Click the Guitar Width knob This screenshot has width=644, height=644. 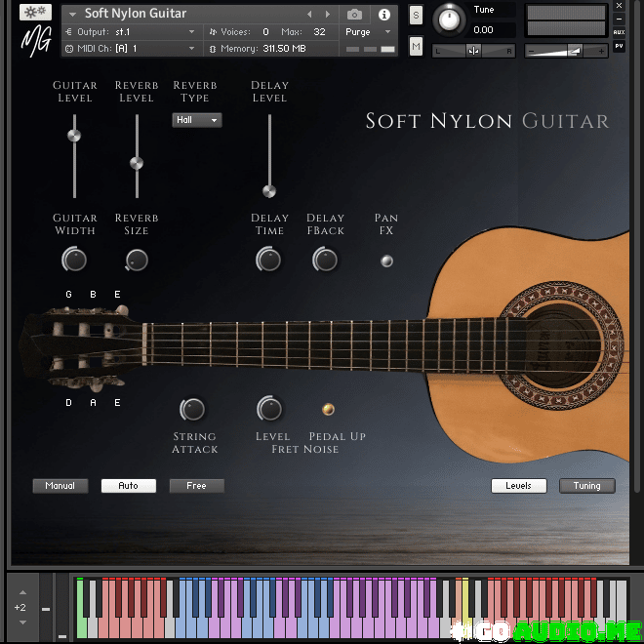click(x=74, y=260)
